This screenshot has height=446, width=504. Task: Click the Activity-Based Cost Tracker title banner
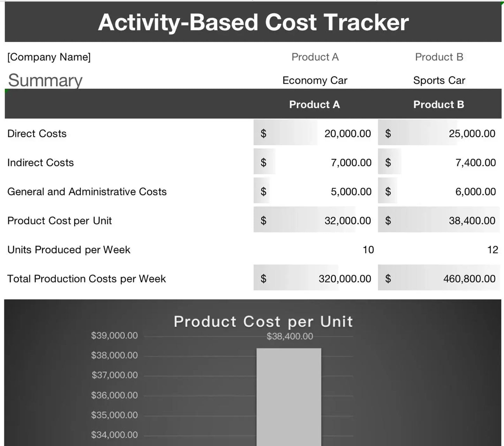[x=253, y=22]
